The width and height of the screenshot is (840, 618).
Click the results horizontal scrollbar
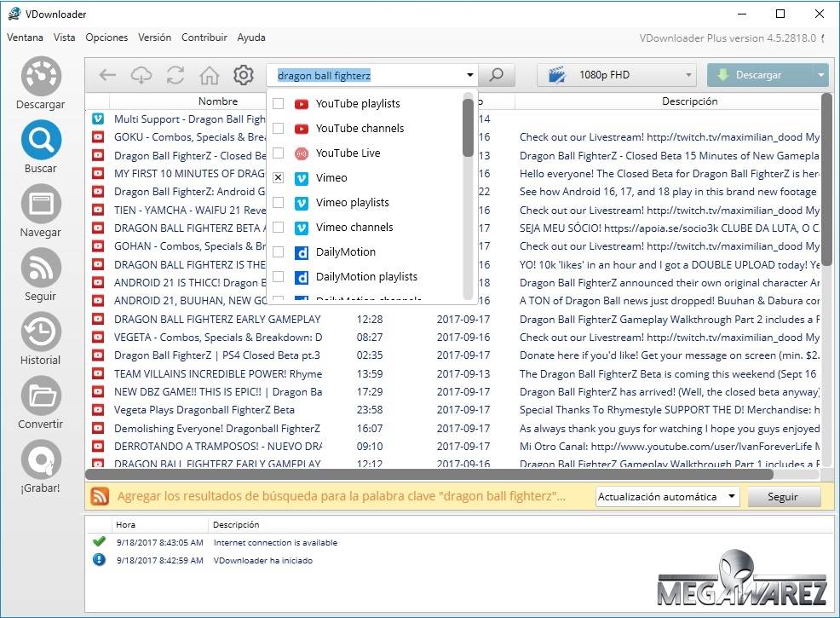429,474
